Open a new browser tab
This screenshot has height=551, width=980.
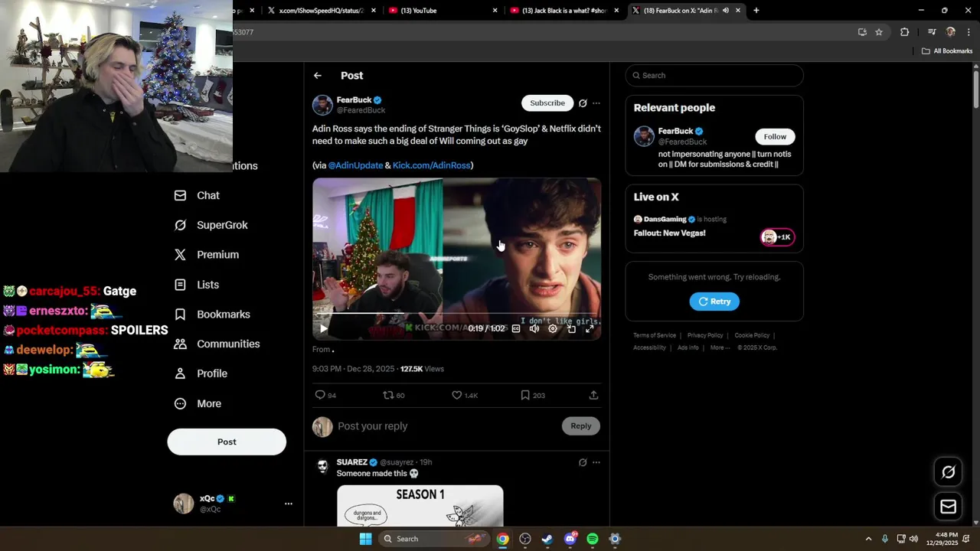click(756, 11)
